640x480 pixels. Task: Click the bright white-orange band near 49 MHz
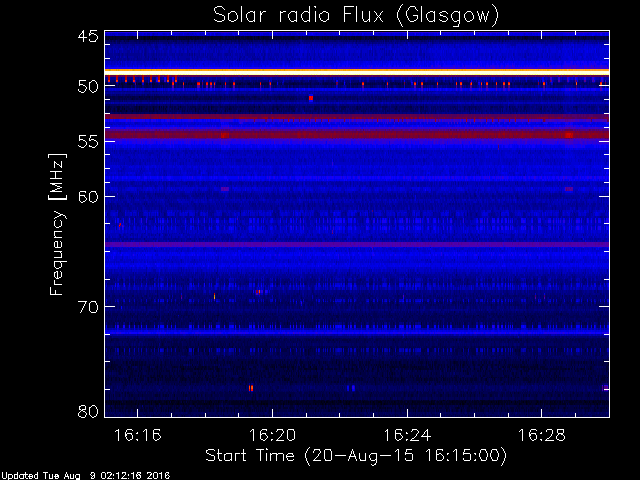click(x=357, y=72)
